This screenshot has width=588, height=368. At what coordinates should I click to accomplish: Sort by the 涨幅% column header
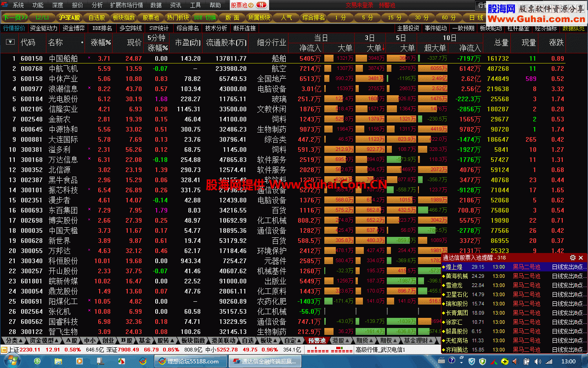101,42
